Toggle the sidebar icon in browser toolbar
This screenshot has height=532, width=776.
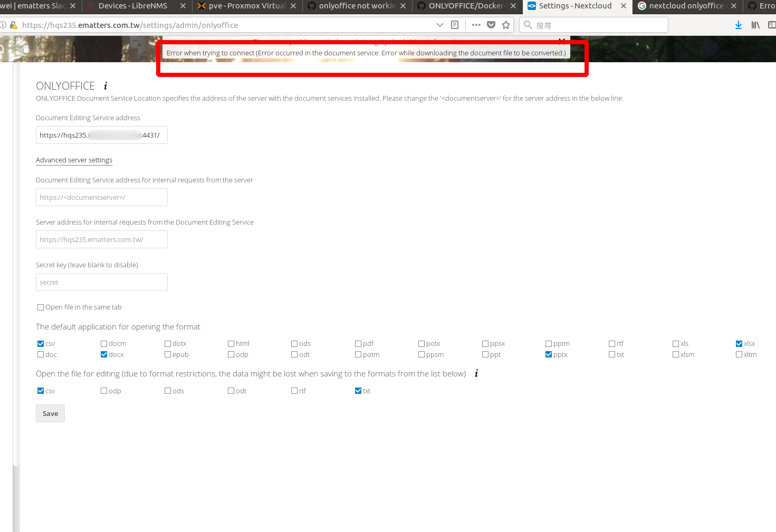pos(772,25)
